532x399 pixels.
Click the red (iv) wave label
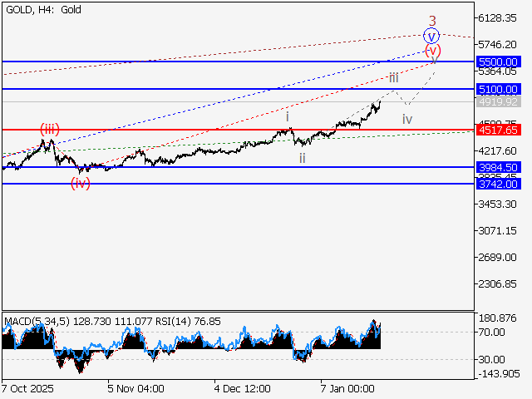[81, 183]
